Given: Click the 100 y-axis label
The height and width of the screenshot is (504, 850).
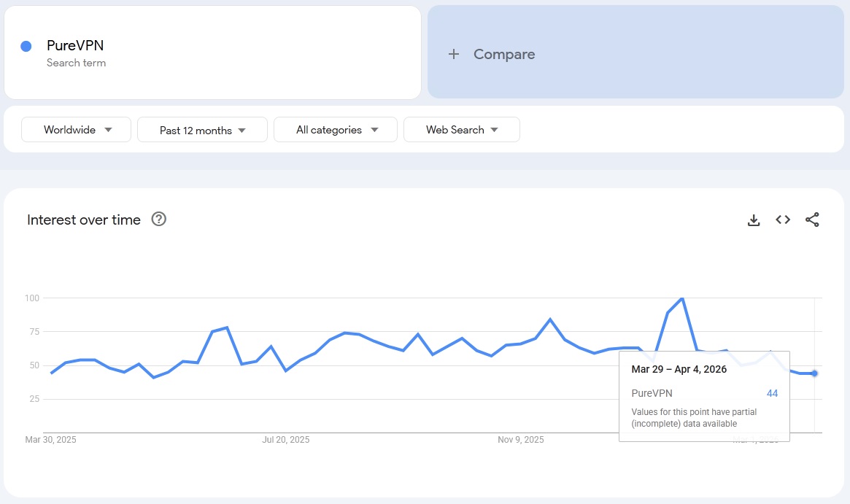Looking at the screenshot, I should (x=32, y=298).
